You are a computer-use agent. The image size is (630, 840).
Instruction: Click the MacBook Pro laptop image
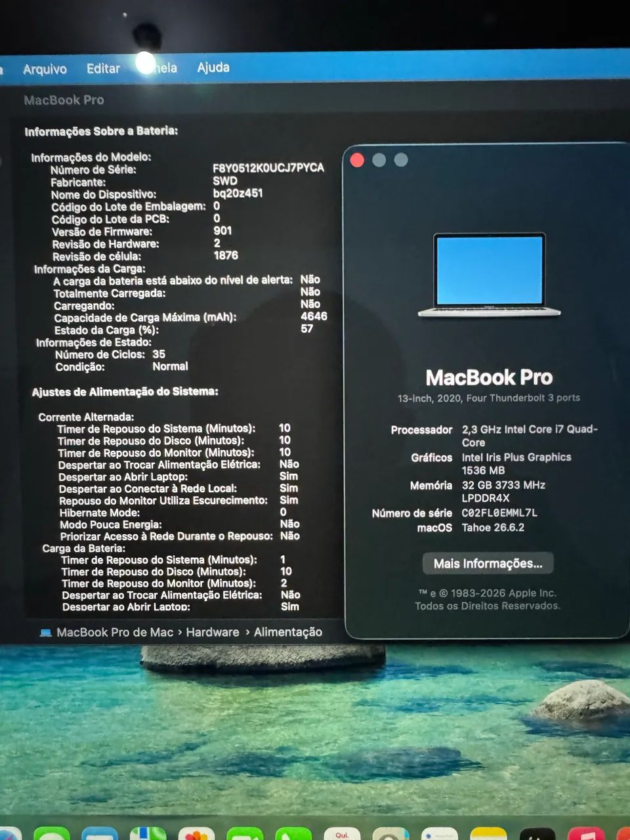click(489, 275)
